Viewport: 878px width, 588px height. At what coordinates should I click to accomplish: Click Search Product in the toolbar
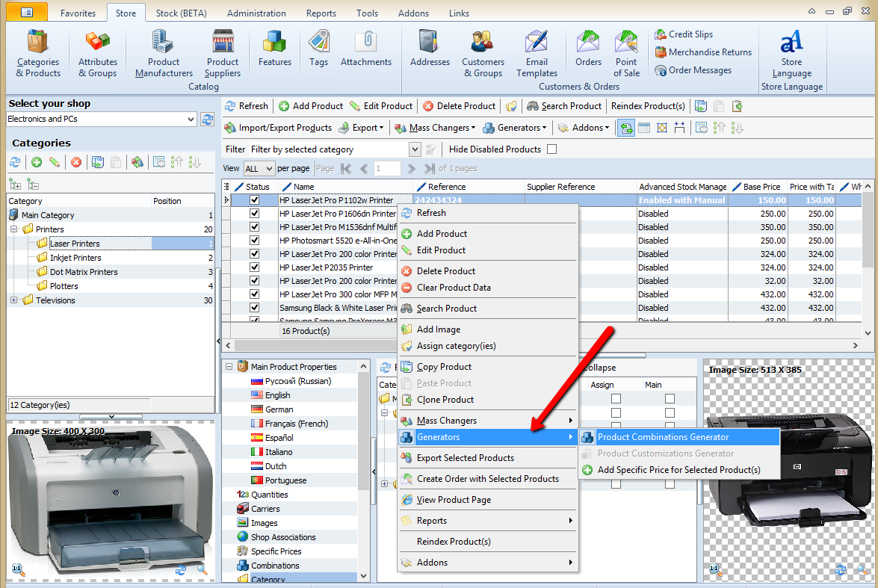pos(564,106)
